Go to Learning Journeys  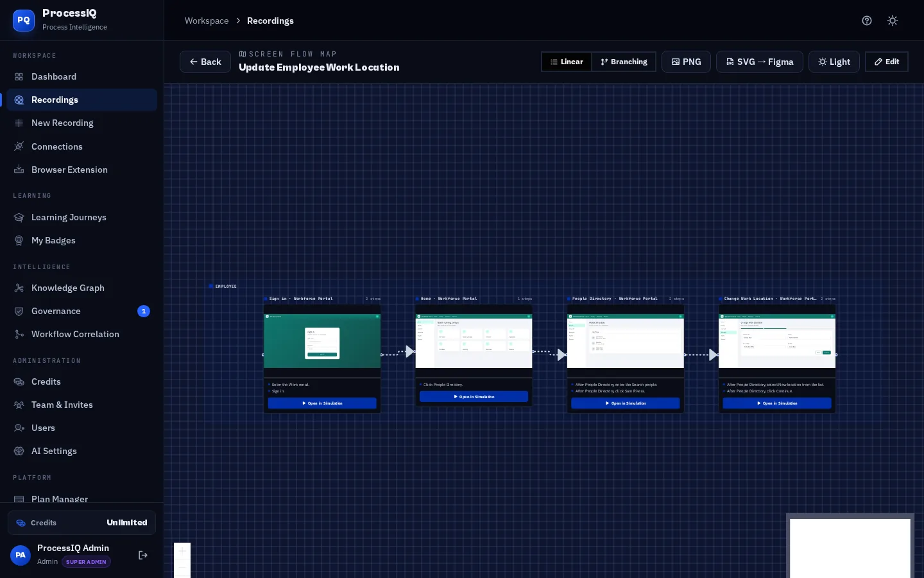point(81,217)
